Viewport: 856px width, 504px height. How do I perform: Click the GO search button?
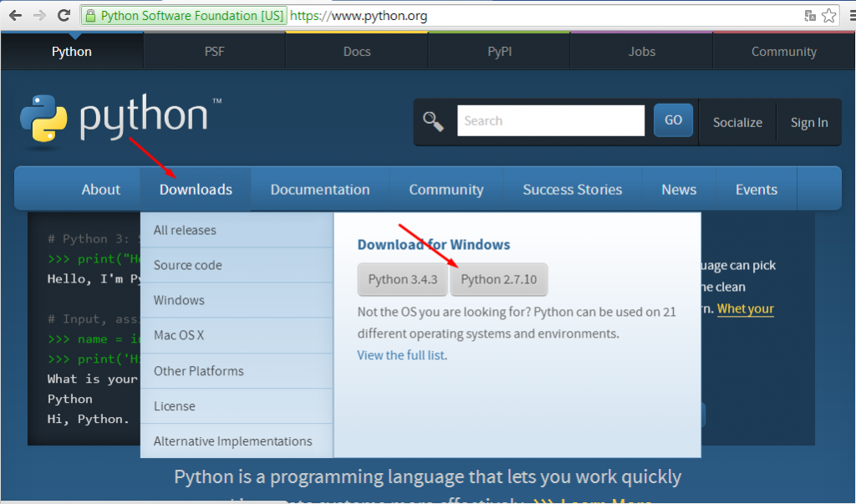[673, 120]
